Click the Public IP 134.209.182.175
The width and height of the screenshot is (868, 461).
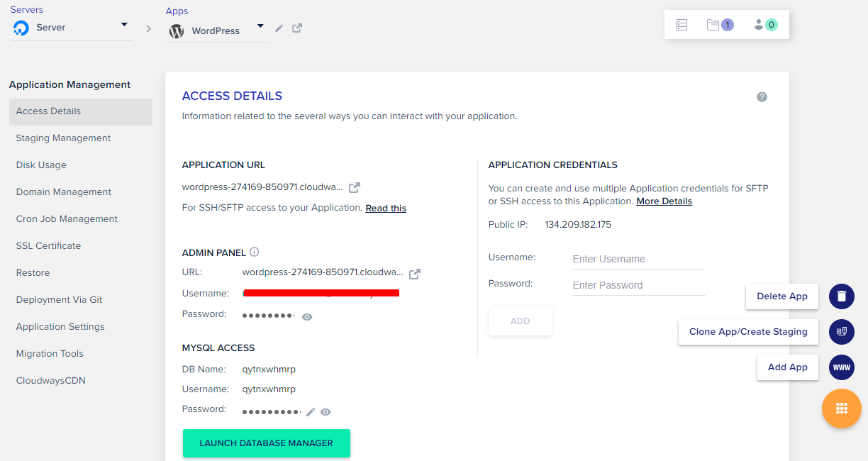click(x=578, y=225)
